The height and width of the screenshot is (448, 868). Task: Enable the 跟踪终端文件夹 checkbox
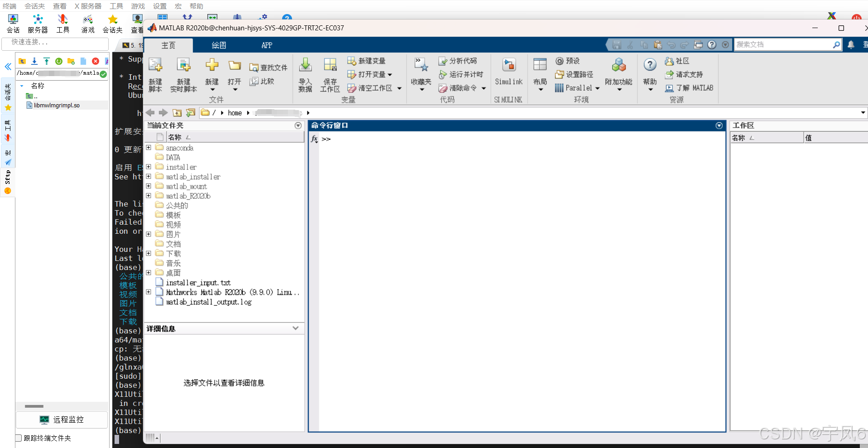click(x=19, y=438)
